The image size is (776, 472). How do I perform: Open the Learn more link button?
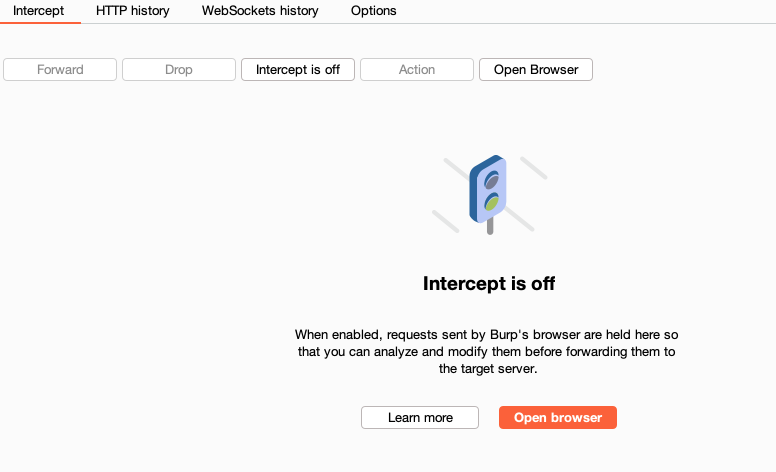pyautogui.click(x=420, y=418)
